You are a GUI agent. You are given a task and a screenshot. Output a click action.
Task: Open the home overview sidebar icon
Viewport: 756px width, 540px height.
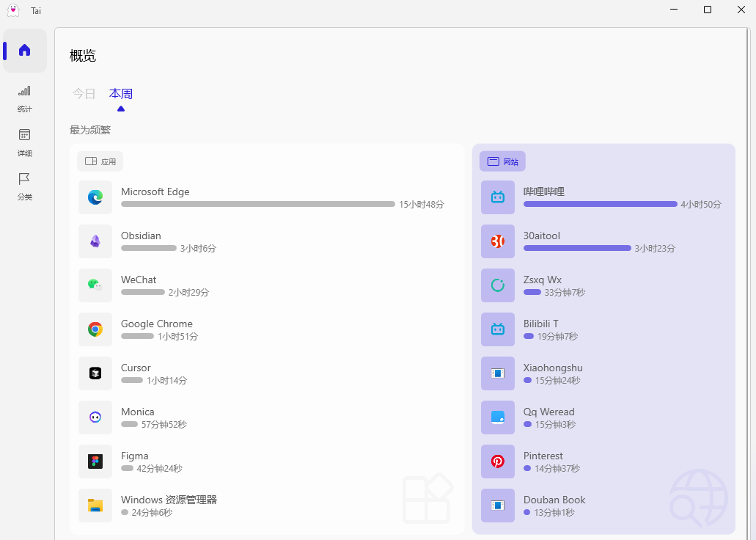click(25, 51)
